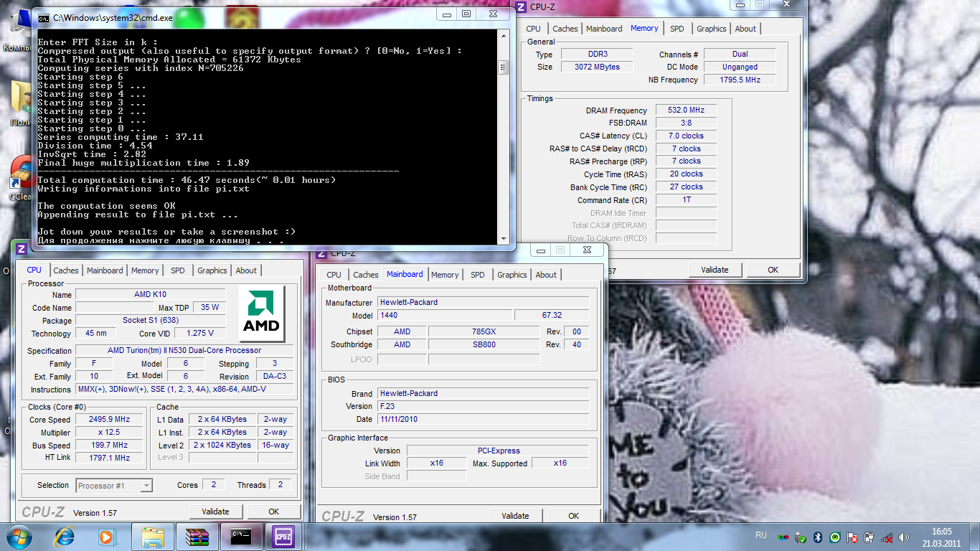Click the taskbar clock showing 16:05
The width and height of the screenshot is (980, 551).
click(x=941, y=537)
